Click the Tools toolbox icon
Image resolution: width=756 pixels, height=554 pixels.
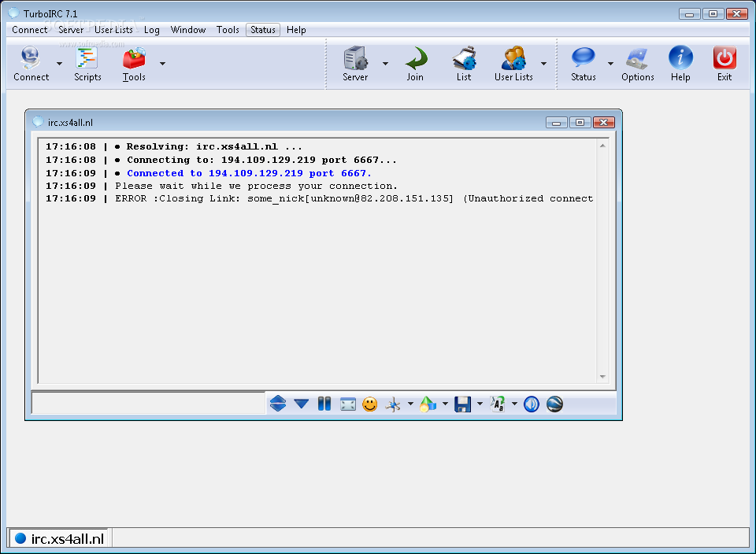(134, 58)
